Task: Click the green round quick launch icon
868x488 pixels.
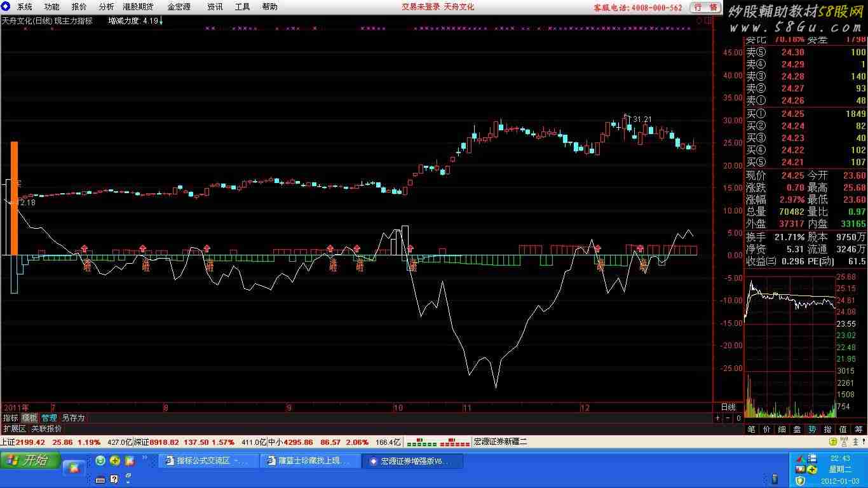Action: coord(100,461)
